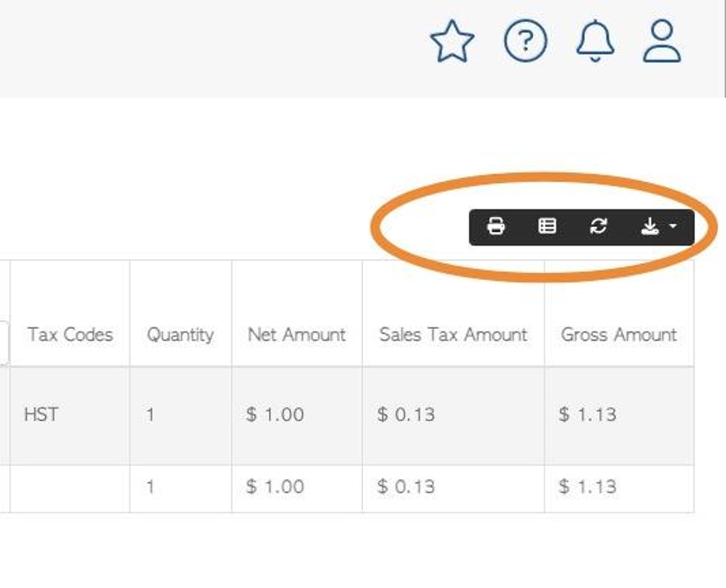This screenshot has width=726, height=588.
Task: Click the $ 1.13 gross amount in HST row
Action: click(x=588, y=414)
